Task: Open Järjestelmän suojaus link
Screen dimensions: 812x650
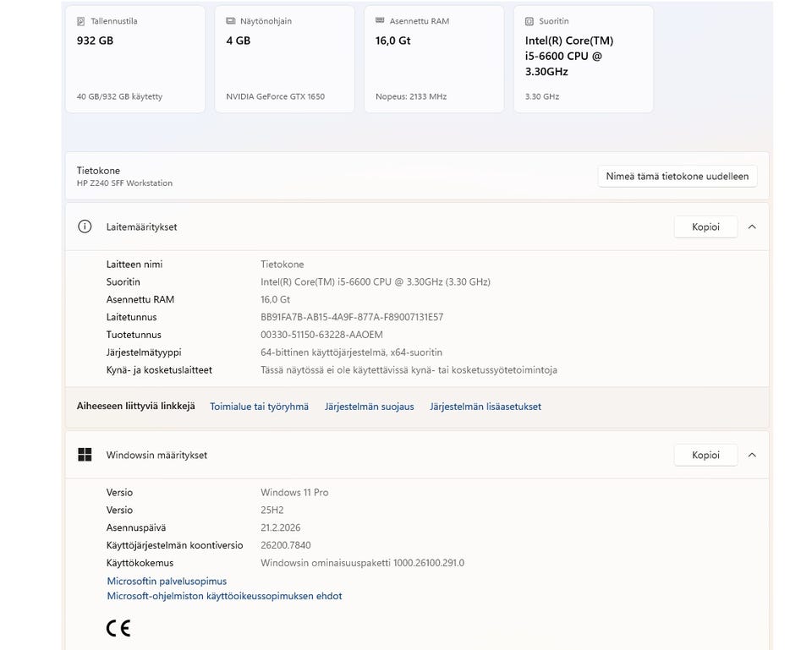Action: 370,407
